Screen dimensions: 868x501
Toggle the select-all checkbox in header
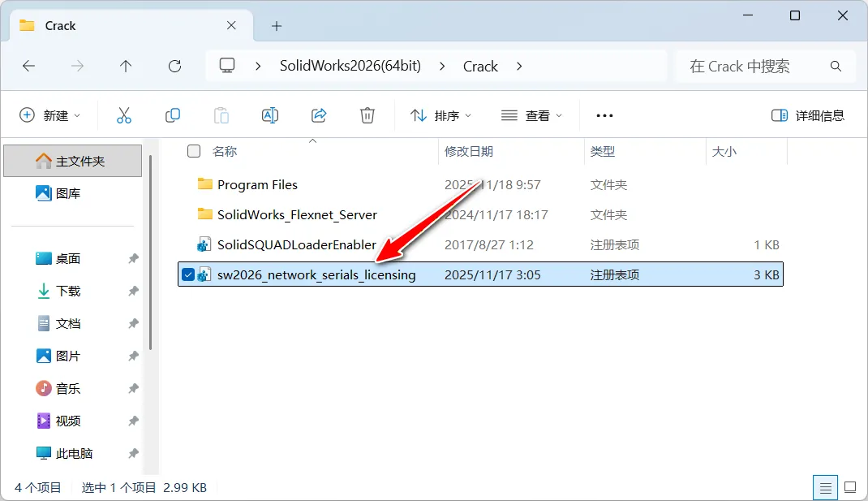point(194,151)
